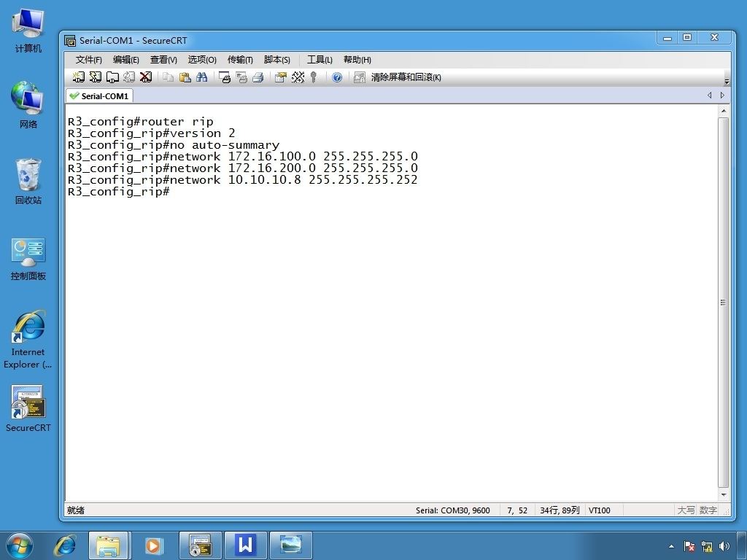This screenshot has width=747, height=560.
Task: Open the 脚本(S) menu
Action: pyautogui.click(x=276, y=60)
